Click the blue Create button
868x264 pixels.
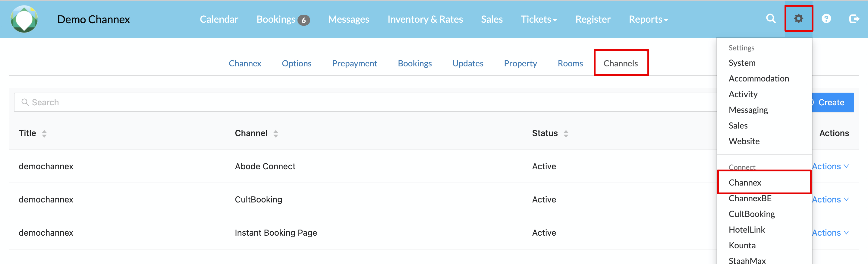point(833,102)
